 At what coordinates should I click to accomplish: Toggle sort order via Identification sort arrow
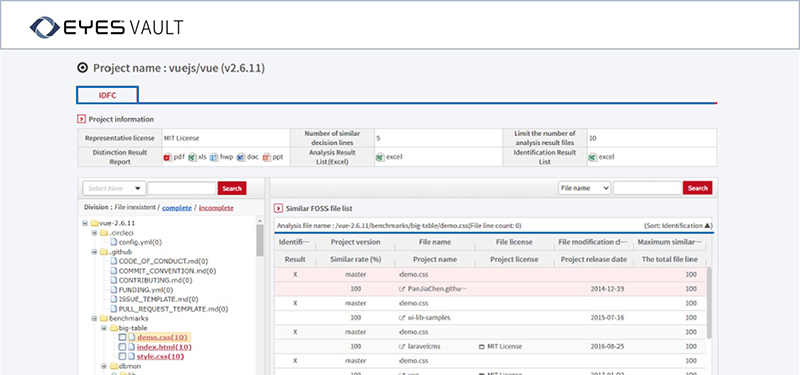708,225
